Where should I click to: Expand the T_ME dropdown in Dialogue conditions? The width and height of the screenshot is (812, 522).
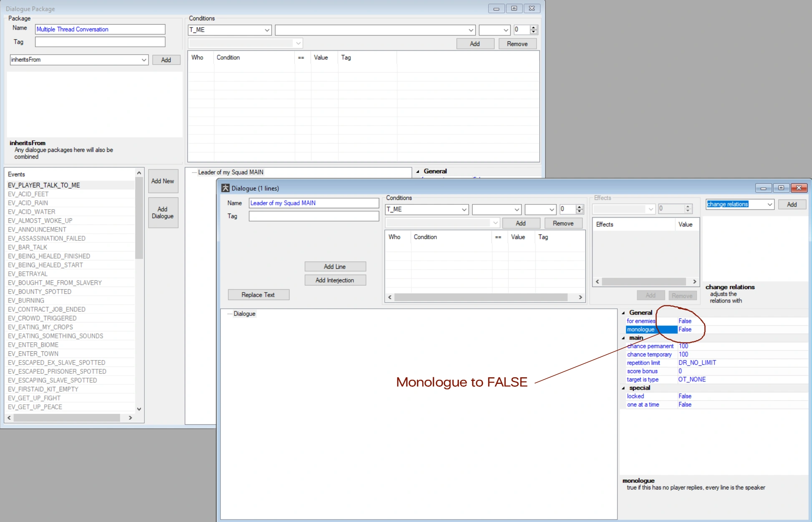click(x=464, y=209)
